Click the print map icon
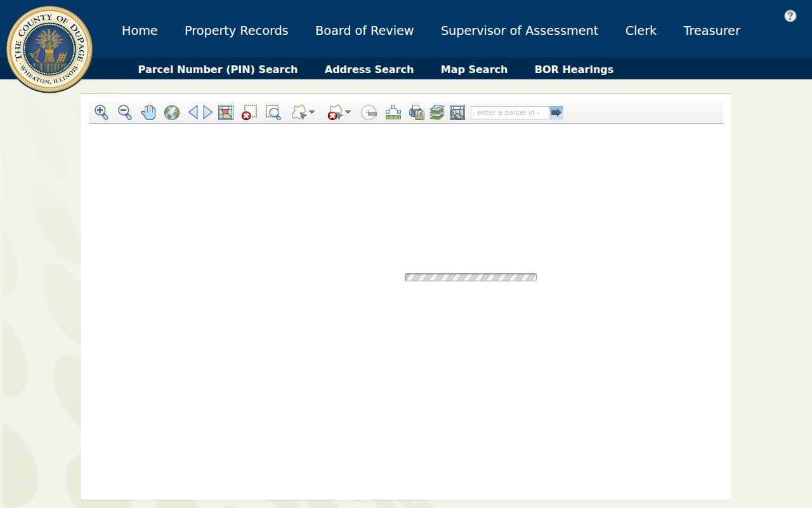812x508 pixels. [417, 112]
